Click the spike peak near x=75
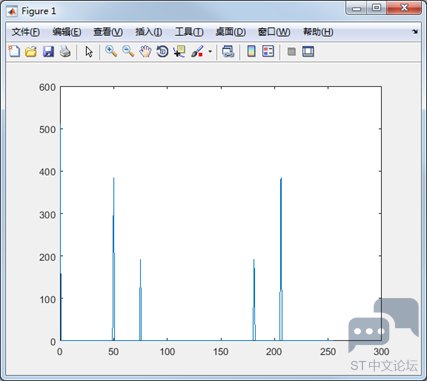The image size is (427, 381). (140, 260)
